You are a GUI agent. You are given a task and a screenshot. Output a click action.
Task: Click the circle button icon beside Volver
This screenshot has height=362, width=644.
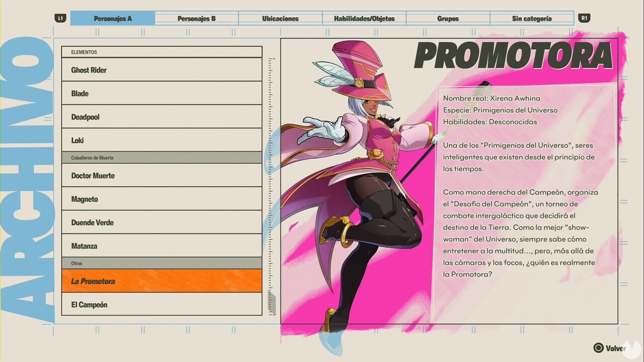(x=598, y=347)
